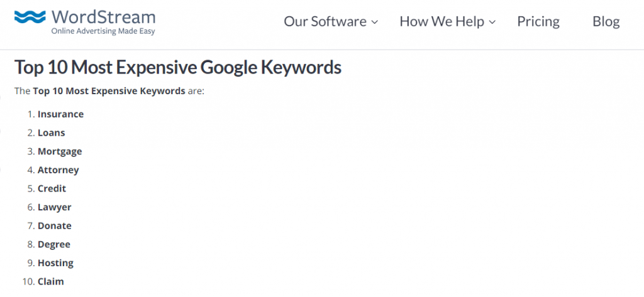Click the WordStream brand name text
Viewport: 644px width, 297px height.
103,16
